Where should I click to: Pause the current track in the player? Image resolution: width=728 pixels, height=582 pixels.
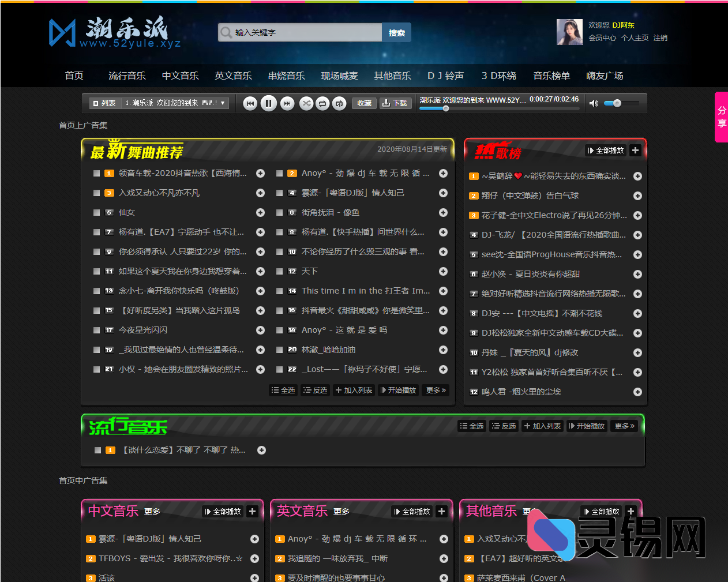(268, 103)
